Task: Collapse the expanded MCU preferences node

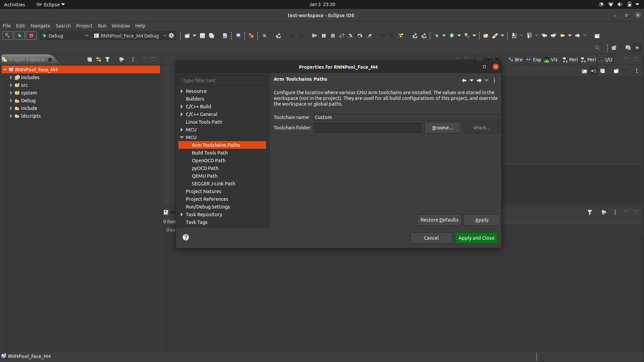Action: pos(182,137)
